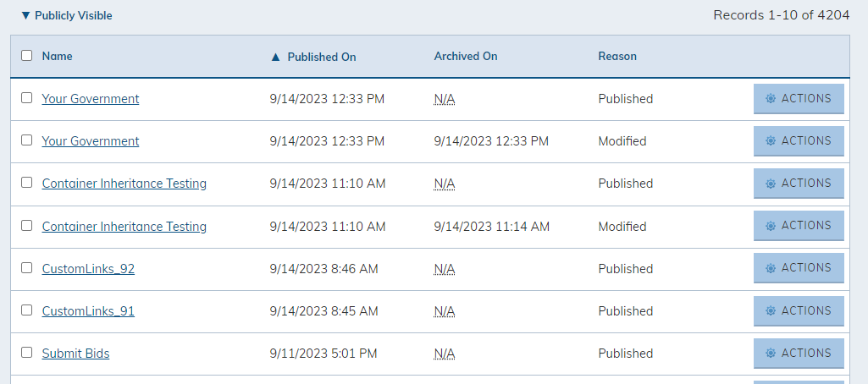
Task: Open Container Inheritance Testing link archived 11:14 AM
Action: click(124, 227)
